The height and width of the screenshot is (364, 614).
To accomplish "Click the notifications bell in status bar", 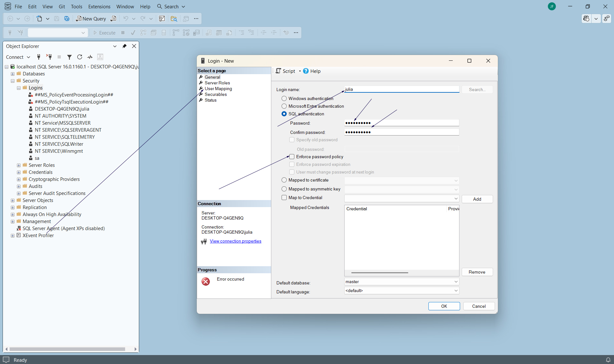I will click(608, 360).
